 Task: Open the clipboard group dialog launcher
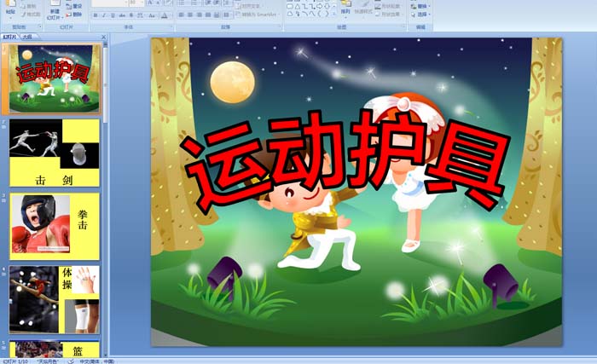coord(40,26)
